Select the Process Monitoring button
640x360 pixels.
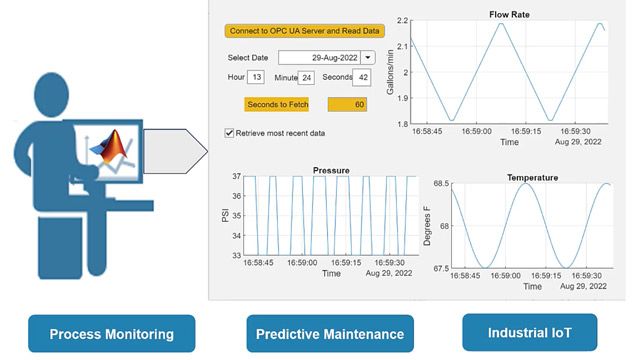(x=111, y=333)
